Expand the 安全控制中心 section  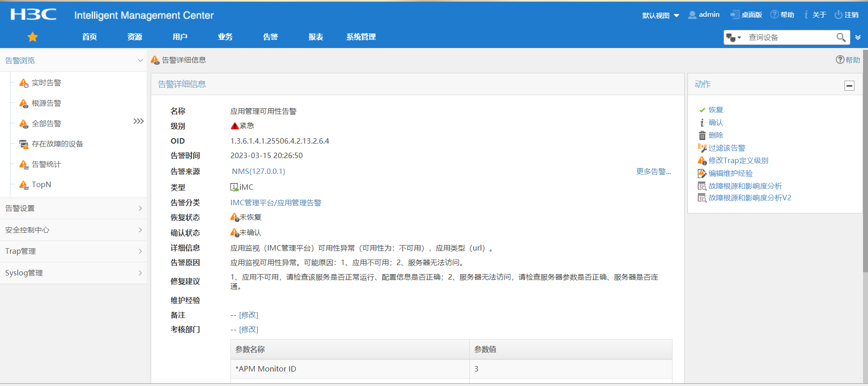pos(140,230)
